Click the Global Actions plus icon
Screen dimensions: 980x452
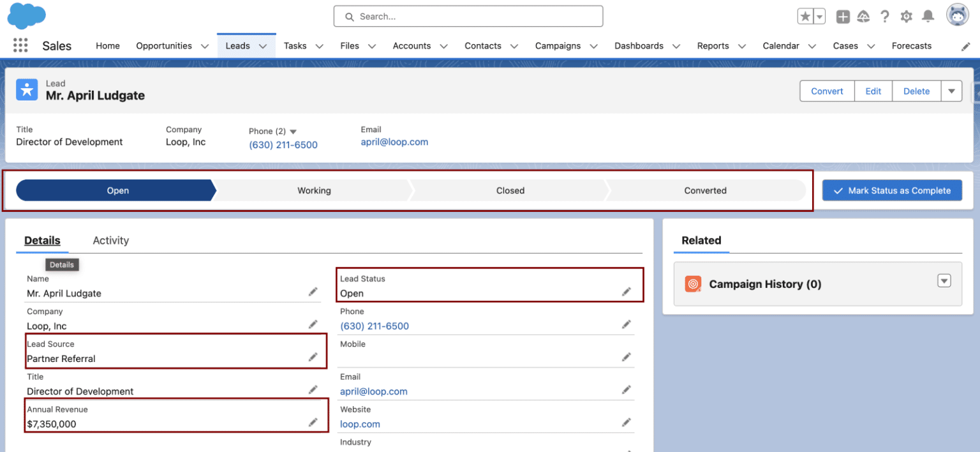pyautogui.click(x=842, y=17)
